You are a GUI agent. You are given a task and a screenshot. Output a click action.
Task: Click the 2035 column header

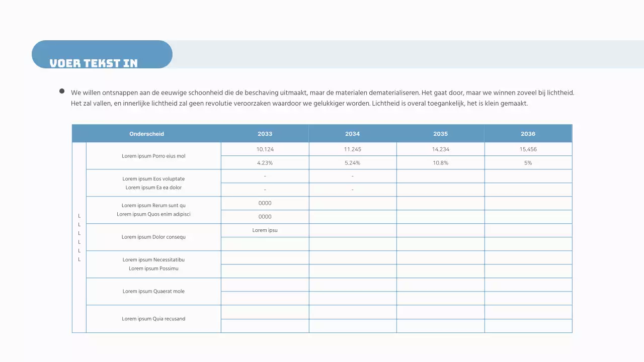click(x=440, y=134)
